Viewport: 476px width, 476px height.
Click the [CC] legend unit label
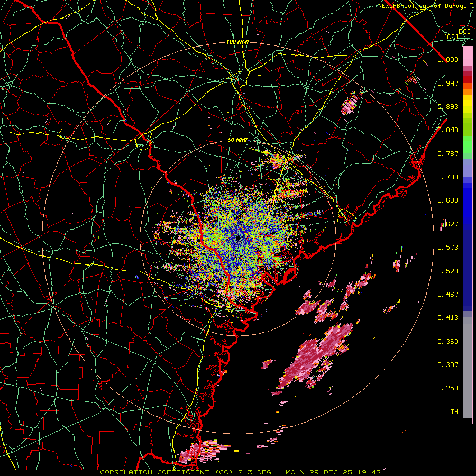coord(452,36)
